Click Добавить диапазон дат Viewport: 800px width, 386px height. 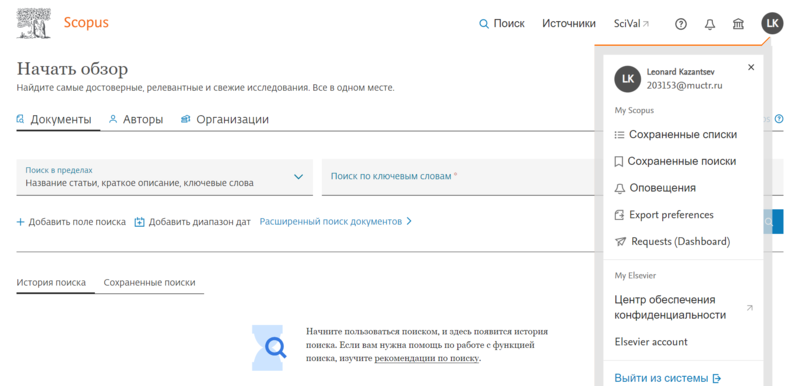193,222
